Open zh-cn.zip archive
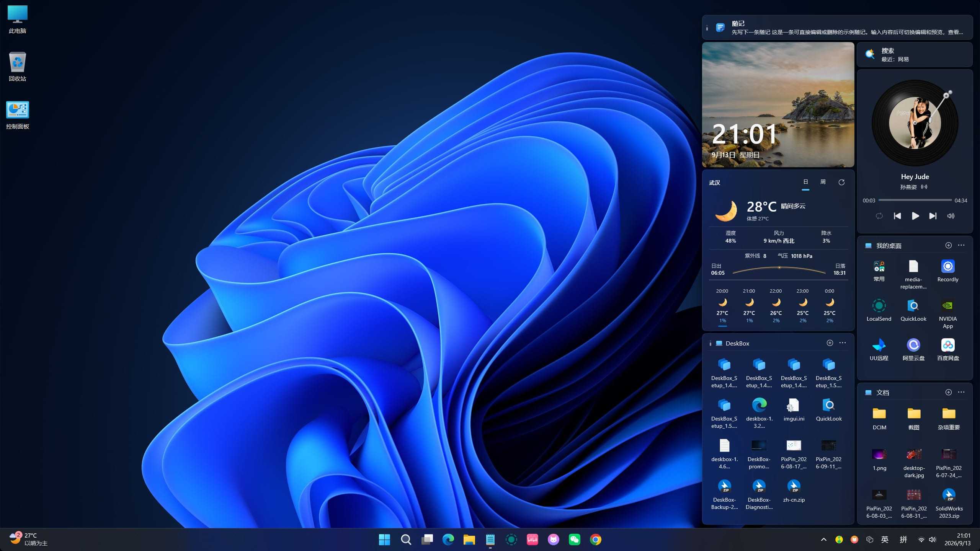 click(x=794, y=491)
